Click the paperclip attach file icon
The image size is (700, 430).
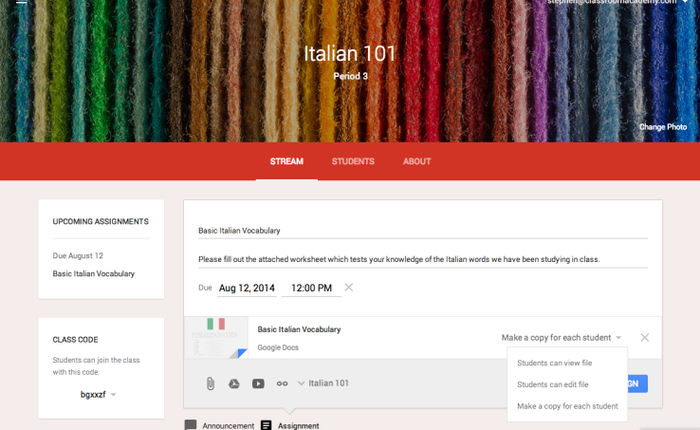(x=210, y=383)
